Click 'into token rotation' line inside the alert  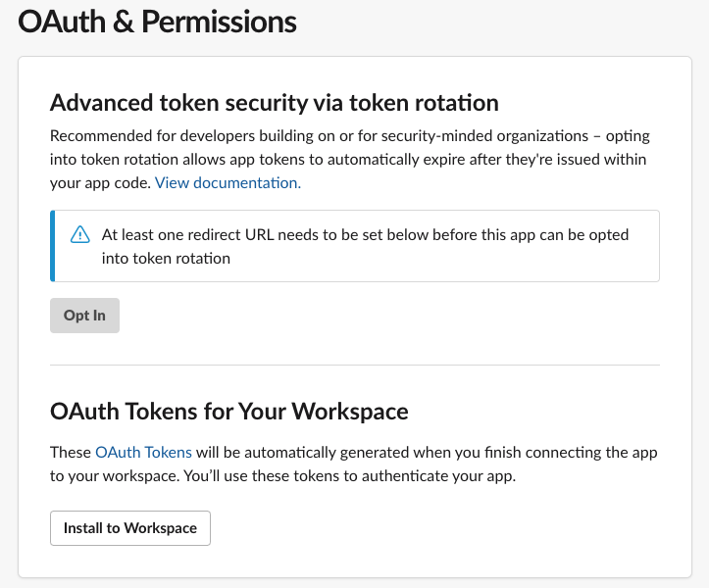[x=166, y=258]
